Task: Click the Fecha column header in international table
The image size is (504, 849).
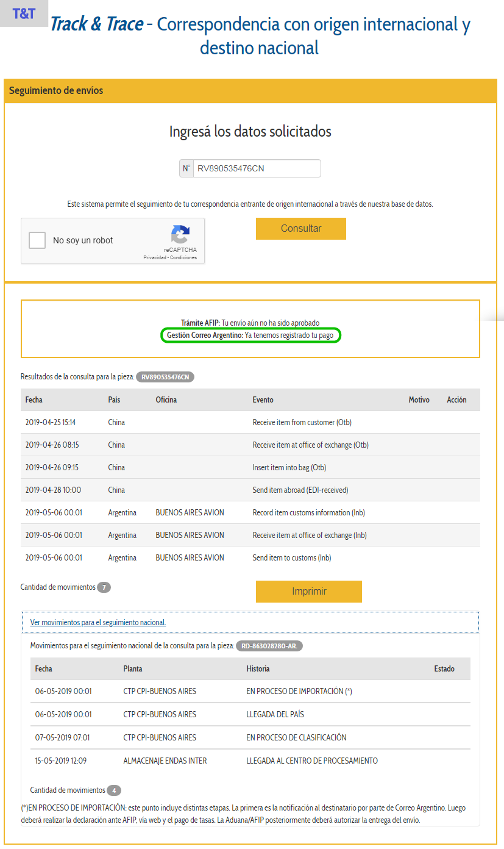Action: [34, 400]
